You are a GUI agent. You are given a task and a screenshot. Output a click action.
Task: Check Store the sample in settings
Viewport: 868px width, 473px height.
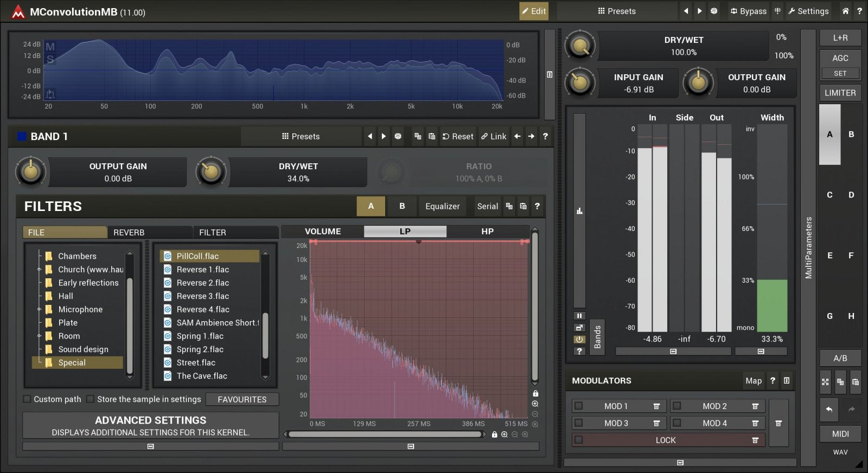click(x=91, y=399)
